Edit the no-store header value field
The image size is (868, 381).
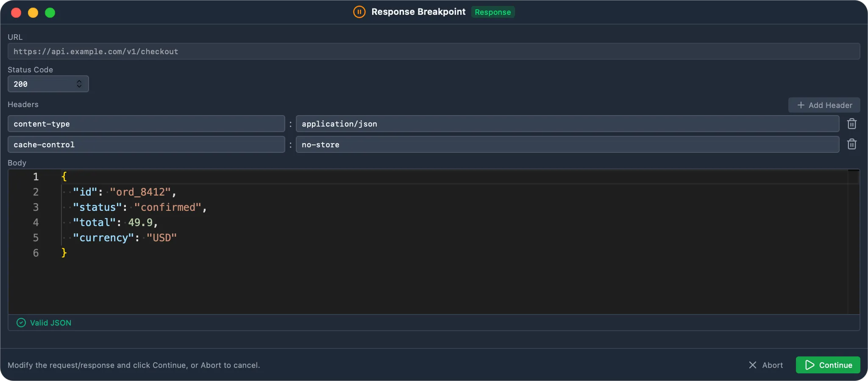tap(568, 144)
